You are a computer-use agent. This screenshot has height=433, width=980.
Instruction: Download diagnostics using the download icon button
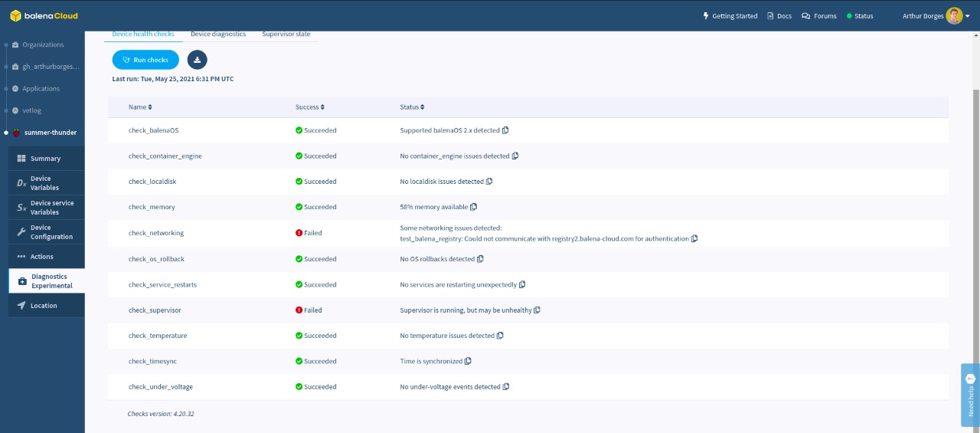coord(198,60)
